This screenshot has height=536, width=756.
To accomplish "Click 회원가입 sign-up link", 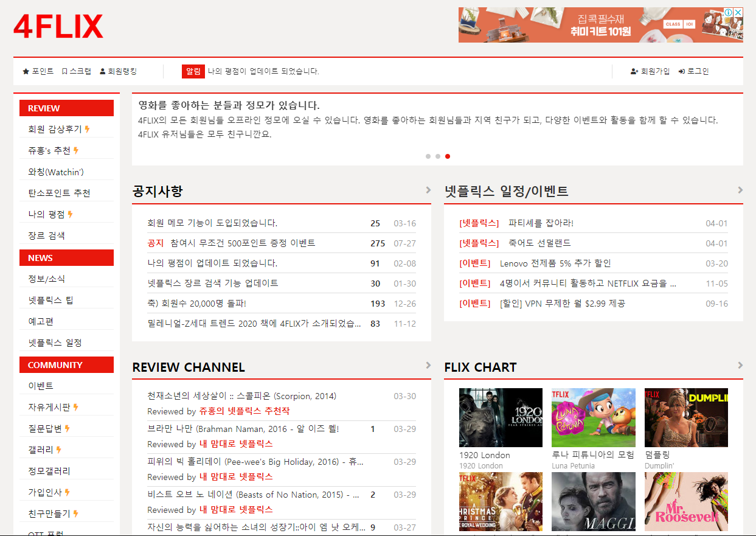I will point(650,71).
